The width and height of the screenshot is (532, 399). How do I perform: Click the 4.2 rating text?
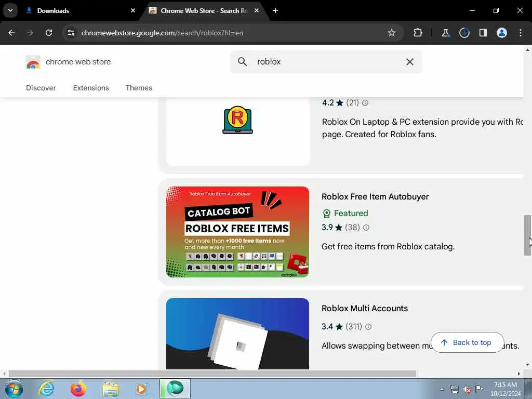point(328,103)
